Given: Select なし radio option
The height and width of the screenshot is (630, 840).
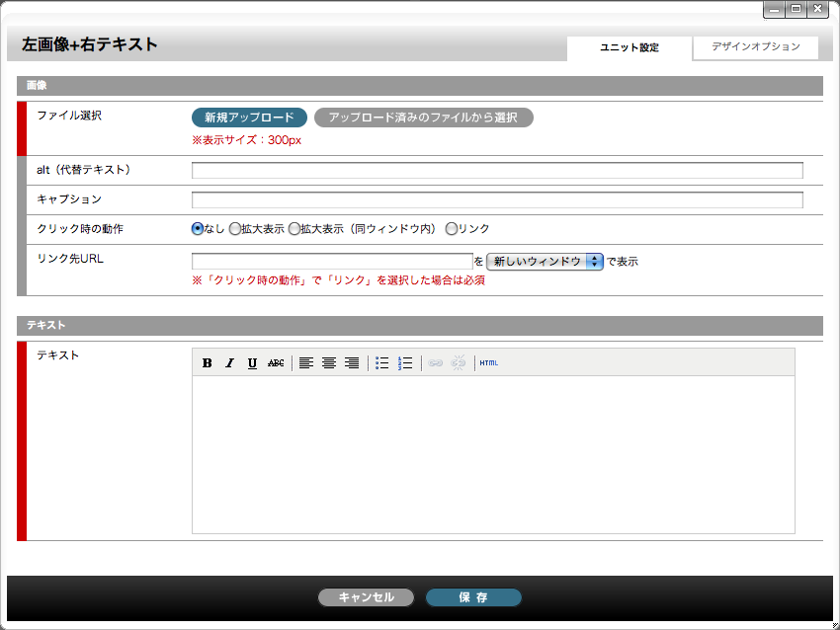Looking at the screenshot, I should (197, 228).
